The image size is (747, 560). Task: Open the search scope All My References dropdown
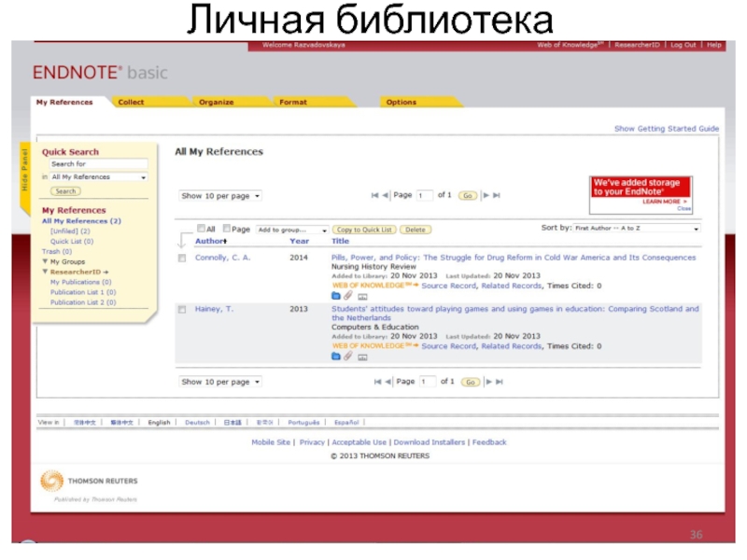click(x=99, y=177)
